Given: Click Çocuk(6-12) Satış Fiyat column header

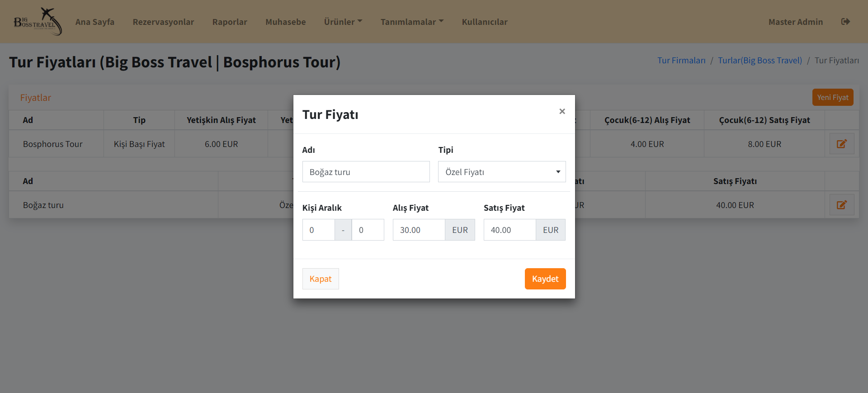Looking at the screenshot, I should tap(764, 120).
